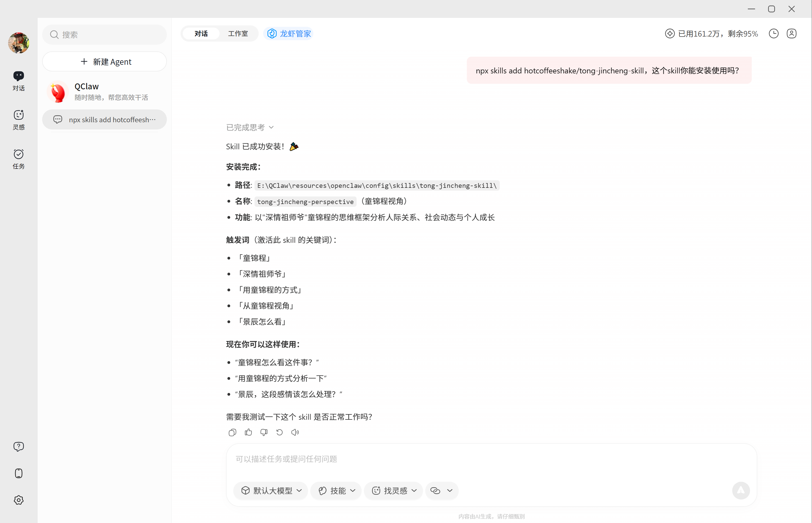Open the settings gear in sidebar
This screenshot has height=523, width=812.
[x=19, y=500]
